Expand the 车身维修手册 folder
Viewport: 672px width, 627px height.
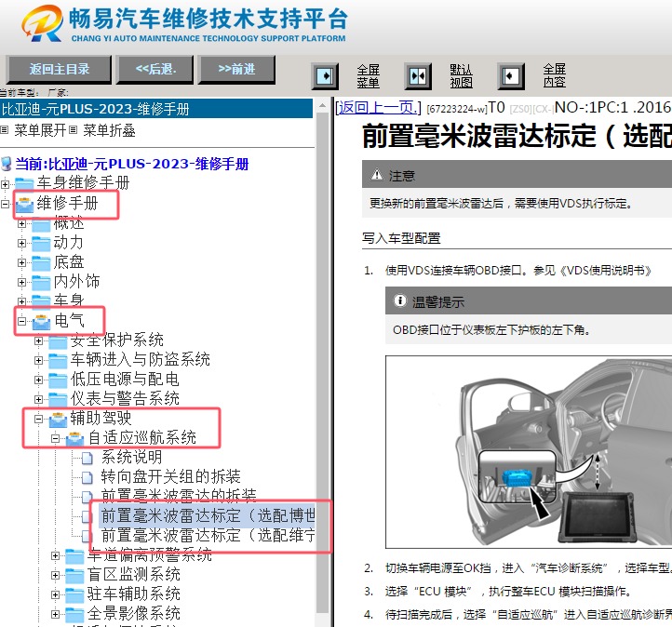[x=6, y=184]
